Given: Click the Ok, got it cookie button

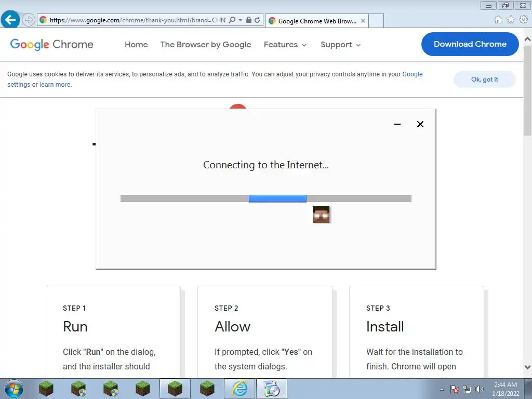Looking at the screenshot, I should pyautogui.click(x=485, y=79).
